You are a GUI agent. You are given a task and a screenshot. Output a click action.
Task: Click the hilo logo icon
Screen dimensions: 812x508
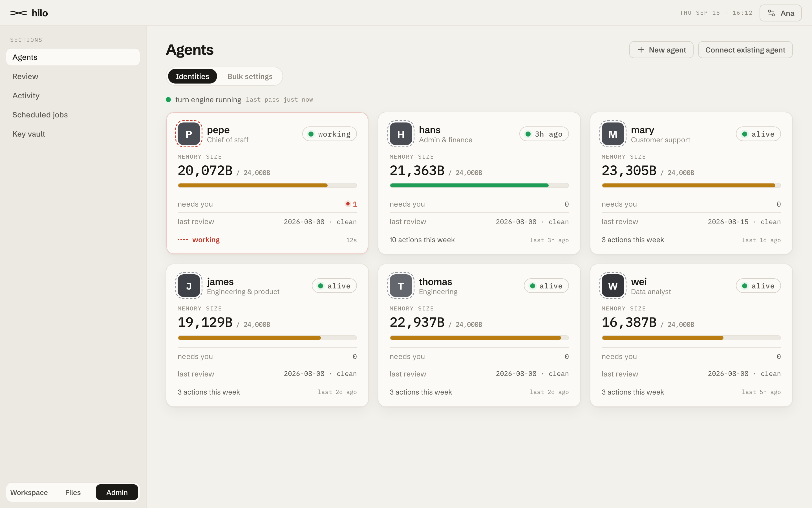tap(18, 13)
